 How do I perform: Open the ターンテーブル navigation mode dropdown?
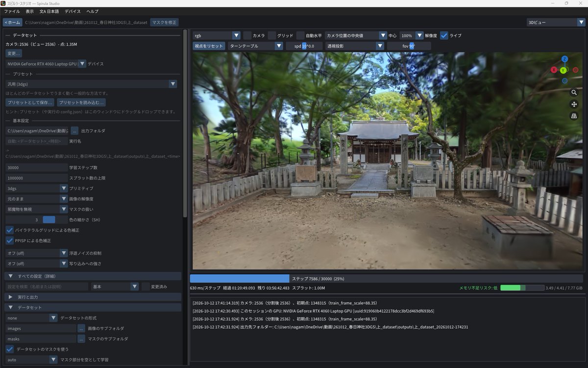pos(255,46)
